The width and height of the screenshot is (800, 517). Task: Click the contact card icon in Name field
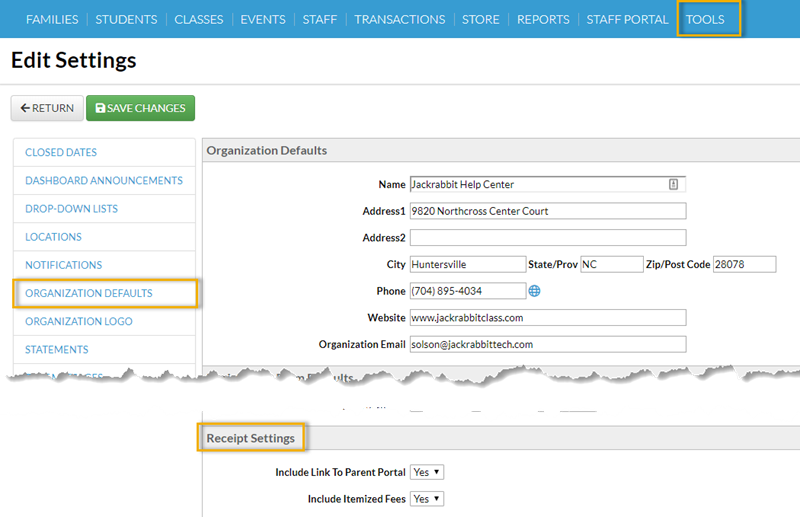click(673, 184)
